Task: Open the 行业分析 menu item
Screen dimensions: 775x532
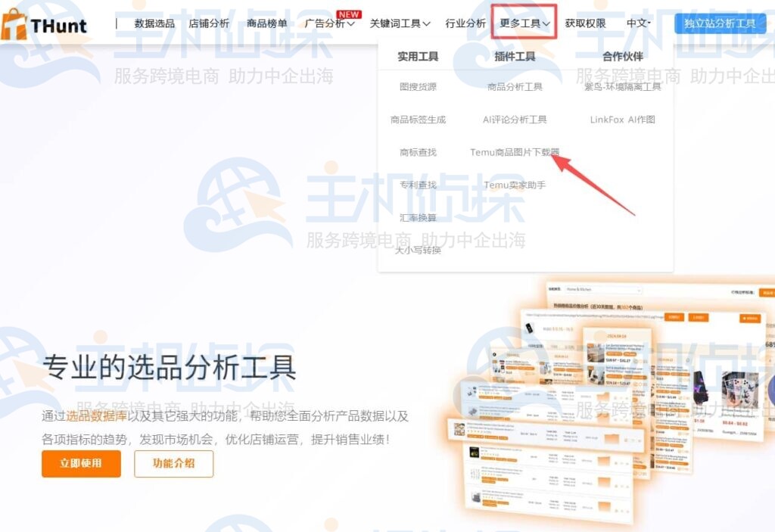Action: pos(466,23)
